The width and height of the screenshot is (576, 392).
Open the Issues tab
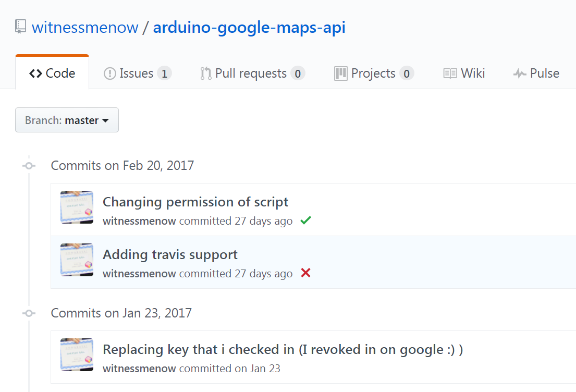[137, 73]
